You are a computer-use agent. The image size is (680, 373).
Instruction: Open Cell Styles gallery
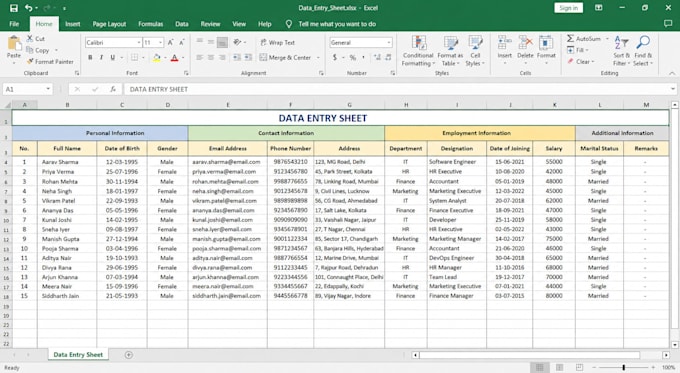point(475,43)
